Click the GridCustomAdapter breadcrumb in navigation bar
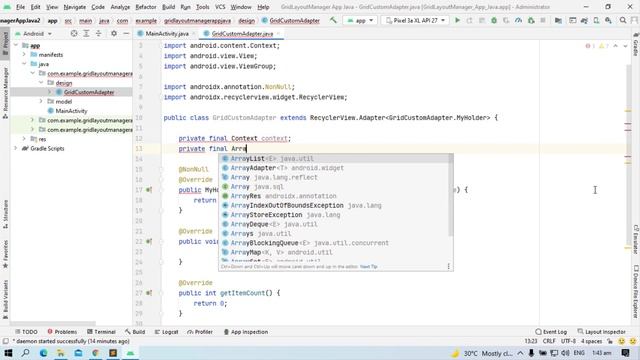Screen dimensions: 640x360 tap(291, 20)
